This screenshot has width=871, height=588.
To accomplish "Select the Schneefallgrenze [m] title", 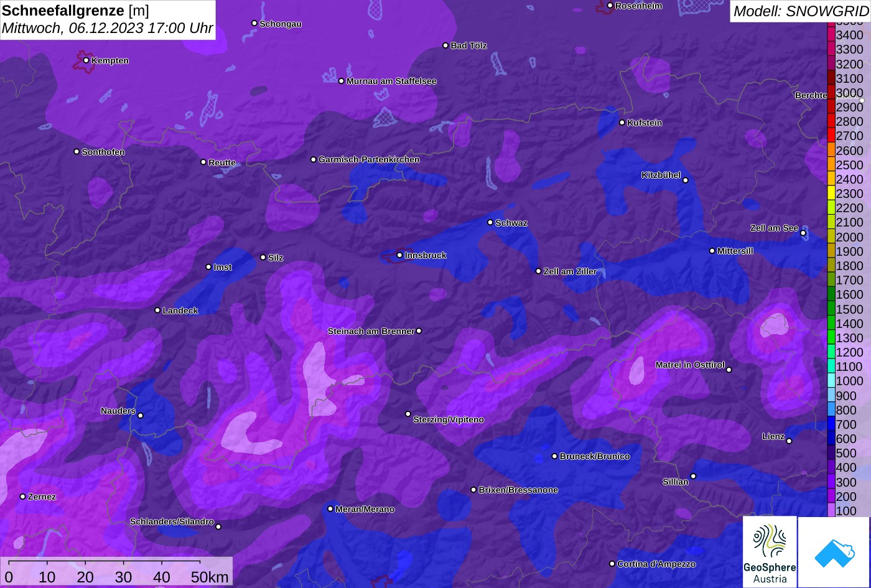I will click(75, 11).
